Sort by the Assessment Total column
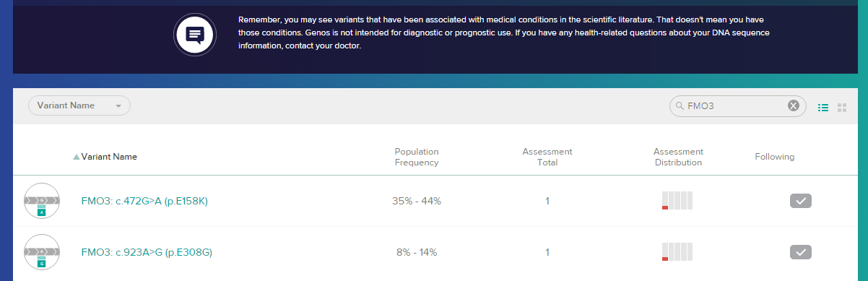 tap(547, 157)
